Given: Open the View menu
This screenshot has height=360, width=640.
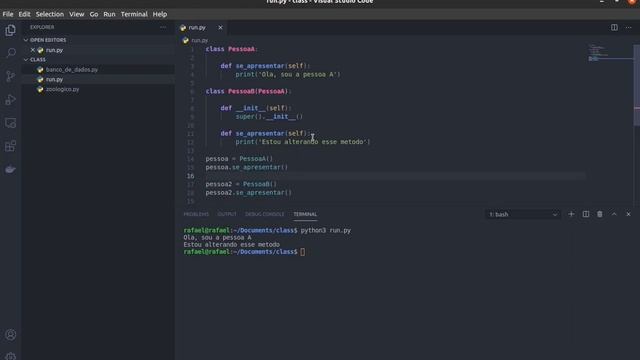Looking at the screenshot, I should (x=76, y=14).
